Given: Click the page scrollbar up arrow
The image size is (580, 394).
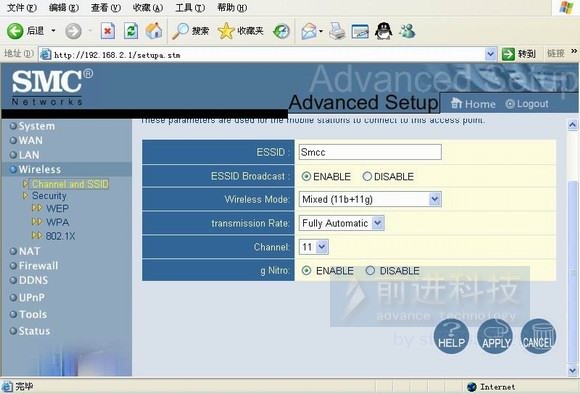Looking at the screenshot, I should (573, 125).
